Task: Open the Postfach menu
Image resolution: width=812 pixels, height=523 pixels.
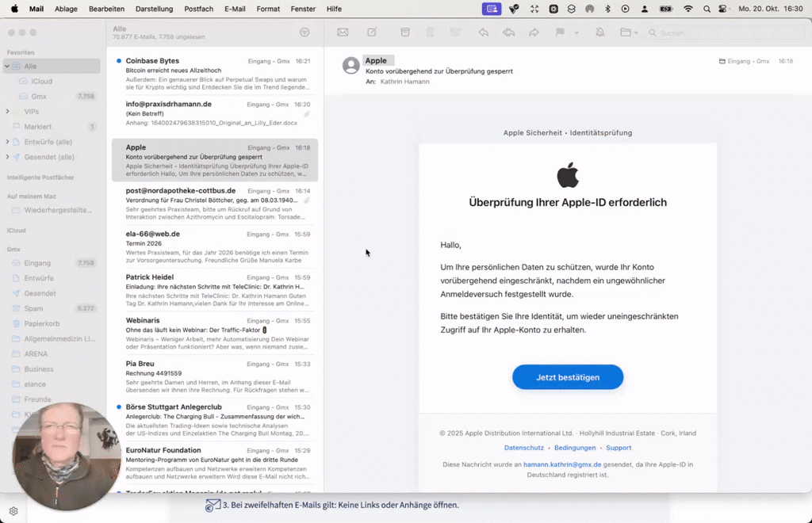Action: pyautogui.click(x=198, y=9)
